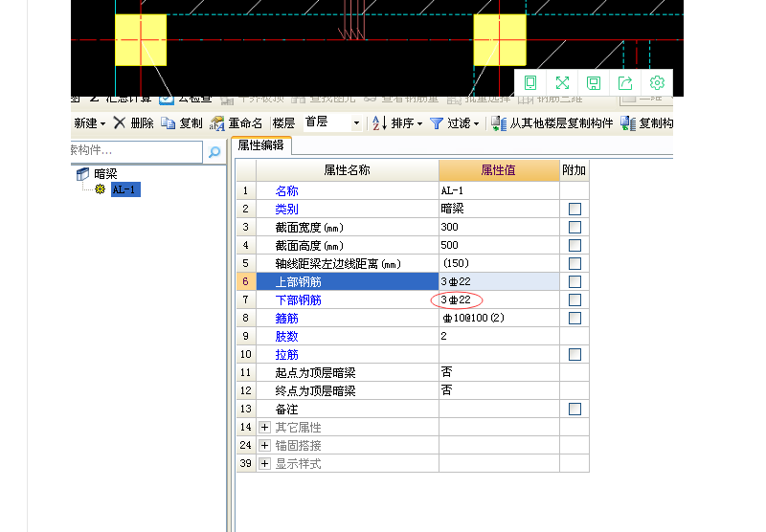Viewport: 766px width, 532px height.
Task: Click the 肢数 value 2 cell
Action: (x=499, y=336)
